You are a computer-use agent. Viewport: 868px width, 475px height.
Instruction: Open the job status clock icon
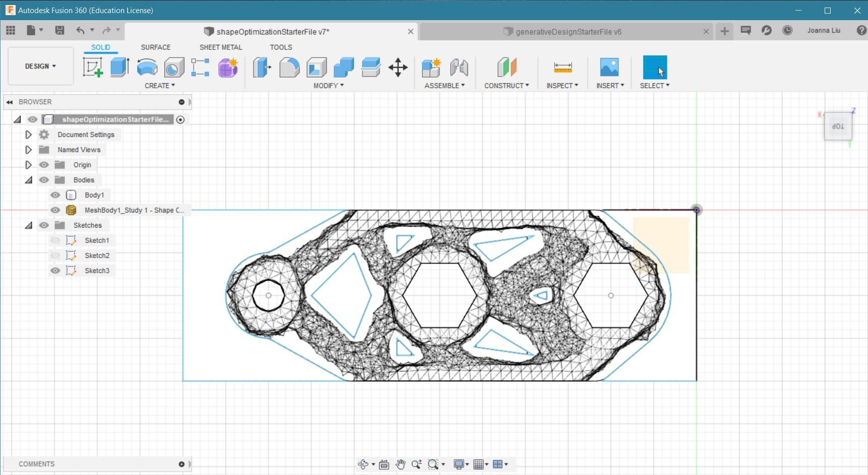tap(787, 30)
